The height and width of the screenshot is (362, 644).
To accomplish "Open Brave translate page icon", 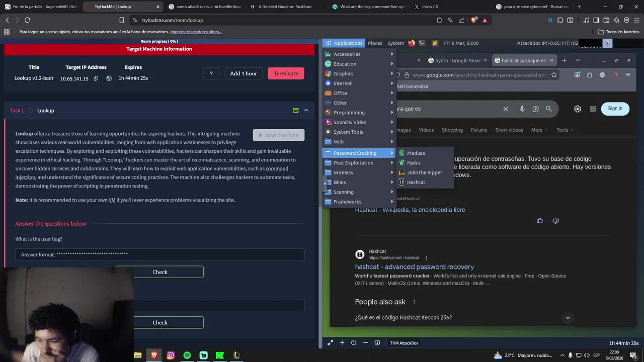I will point(450,20).
